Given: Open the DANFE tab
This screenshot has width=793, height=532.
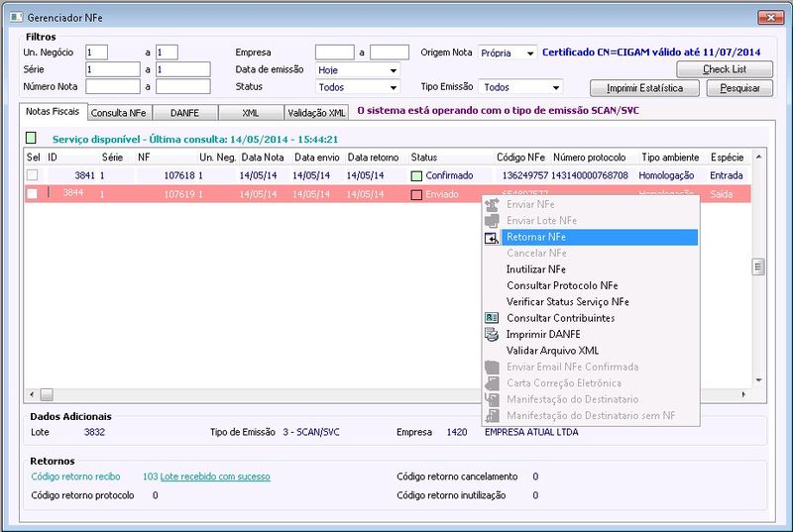Looking at the screenshot, I should coord(184,113).
